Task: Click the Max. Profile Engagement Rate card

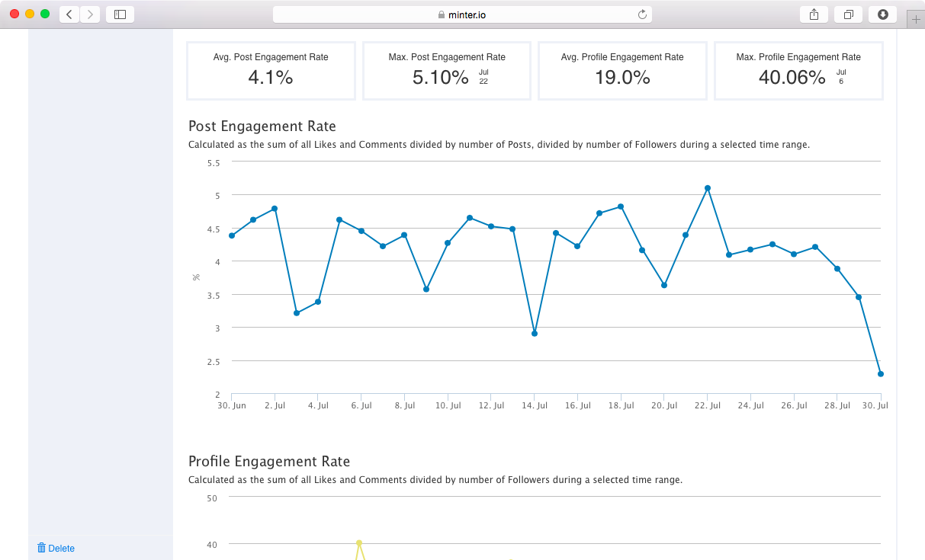Action: [x=798, y=70]
